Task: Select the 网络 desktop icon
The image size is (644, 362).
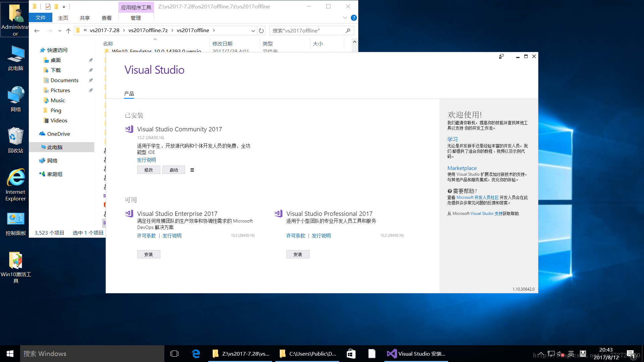Action: click(x=15, y=99)
